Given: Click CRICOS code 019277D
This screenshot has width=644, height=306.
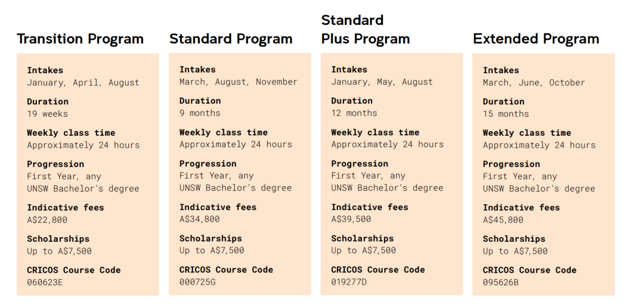Looking at the screenshot, I should click(x=349, y=282).
